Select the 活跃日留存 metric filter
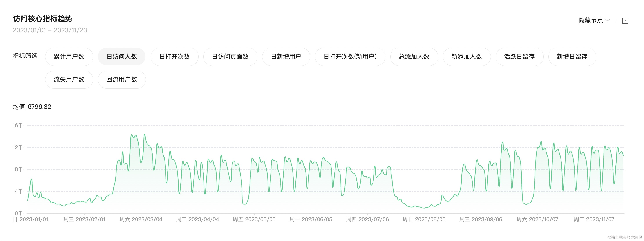The height and width of the screenshot is (241, 644). (x=519, y=57)
